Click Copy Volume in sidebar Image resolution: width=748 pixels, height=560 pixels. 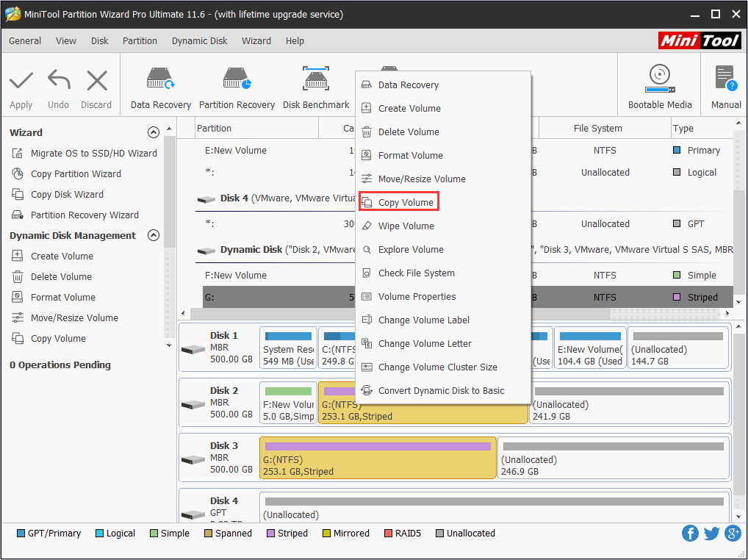point(48,338)
